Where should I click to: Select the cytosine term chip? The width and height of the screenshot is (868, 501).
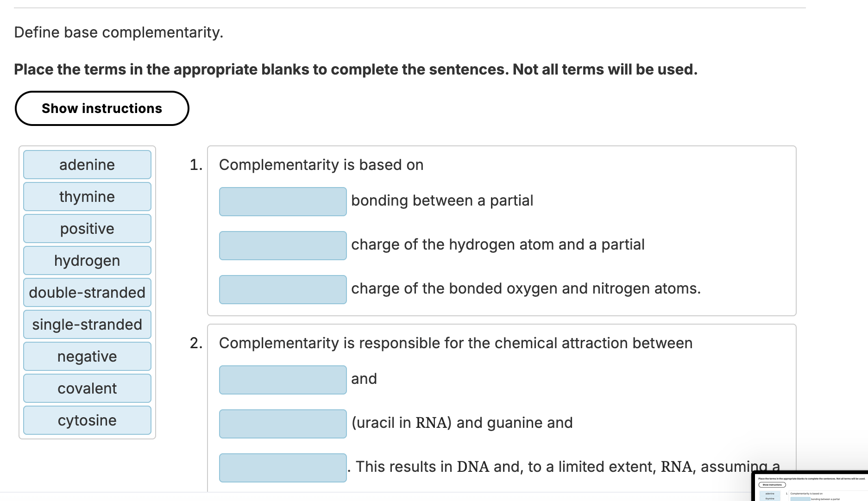click(87, 420)
